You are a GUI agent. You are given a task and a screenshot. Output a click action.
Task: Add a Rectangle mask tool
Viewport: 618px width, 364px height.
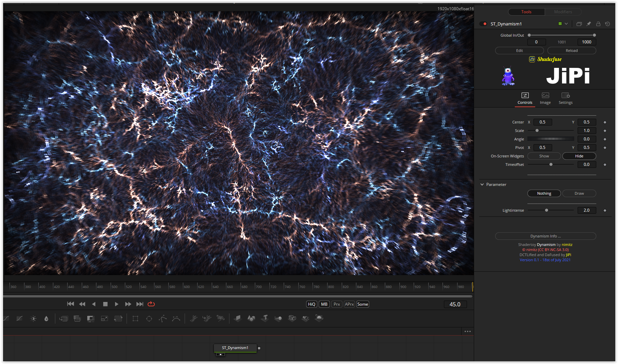click(135, 319)
